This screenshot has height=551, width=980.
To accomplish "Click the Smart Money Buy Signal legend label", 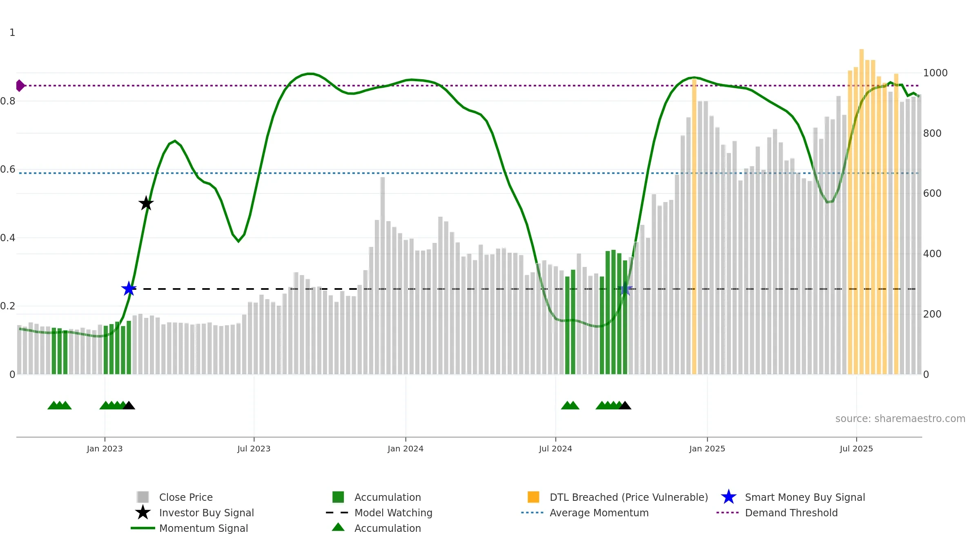I will tap(805, 497).
